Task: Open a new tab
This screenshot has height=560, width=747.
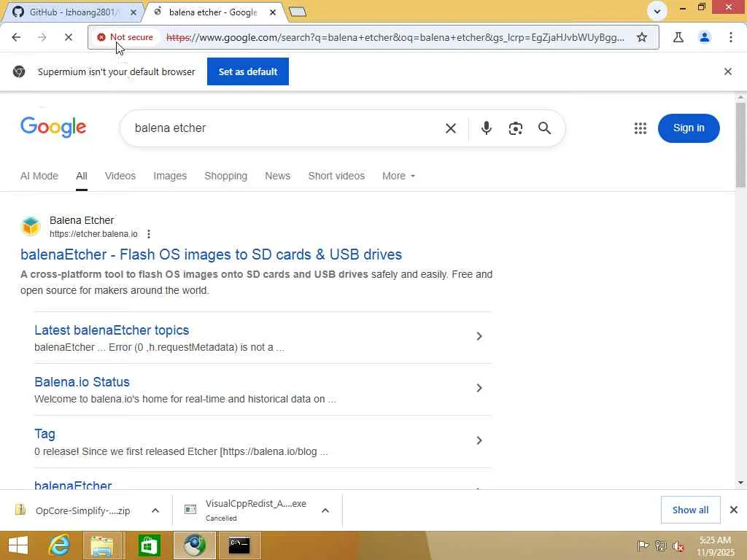Action: [298, 12]
